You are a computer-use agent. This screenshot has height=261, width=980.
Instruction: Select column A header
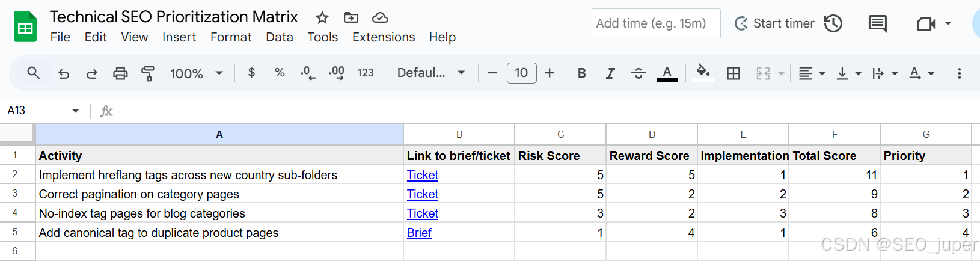click(219, 134)
